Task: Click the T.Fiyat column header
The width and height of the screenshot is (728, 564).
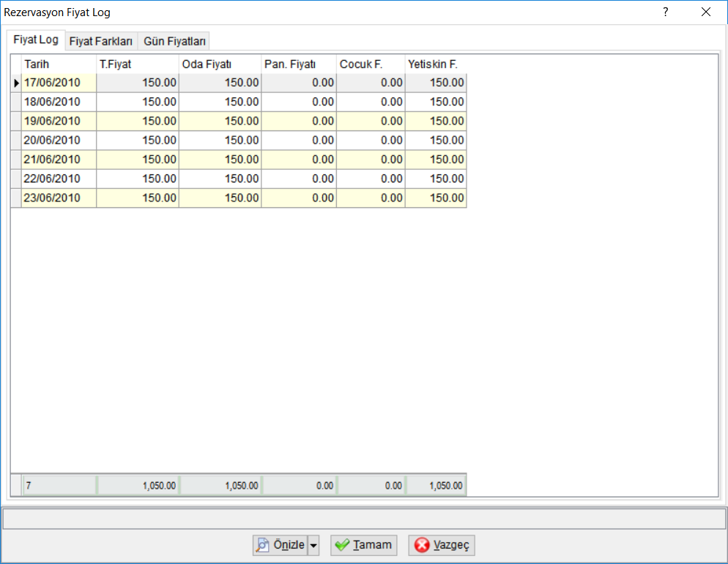Action: [138, 64]
